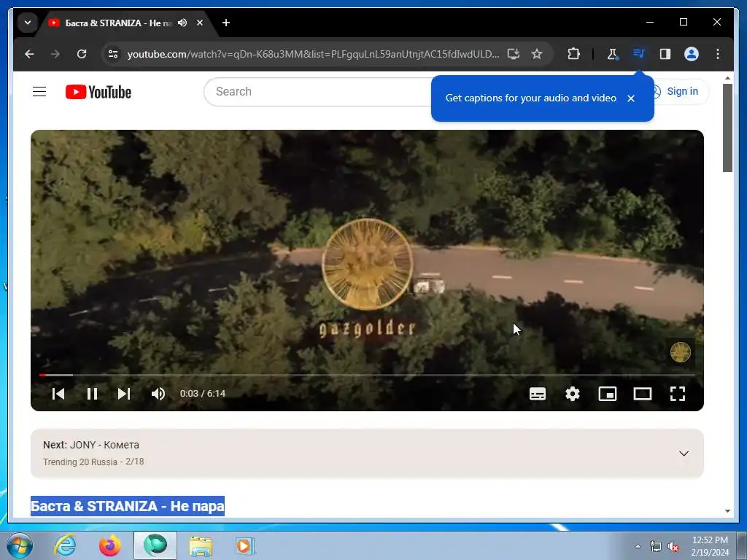Click video title Баста & STRANIZA - Не пара

click(x=127, y=506)
